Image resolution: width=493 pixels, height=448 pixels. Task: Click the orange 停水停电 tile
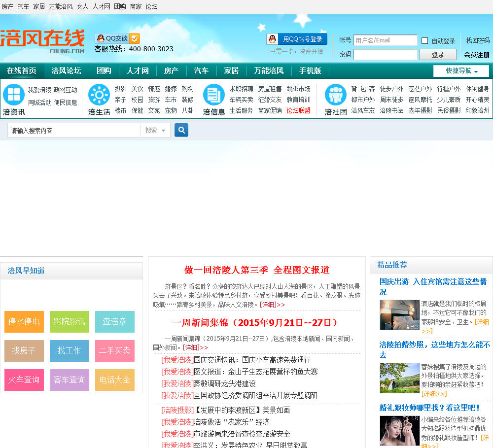[x=24, y=322]
